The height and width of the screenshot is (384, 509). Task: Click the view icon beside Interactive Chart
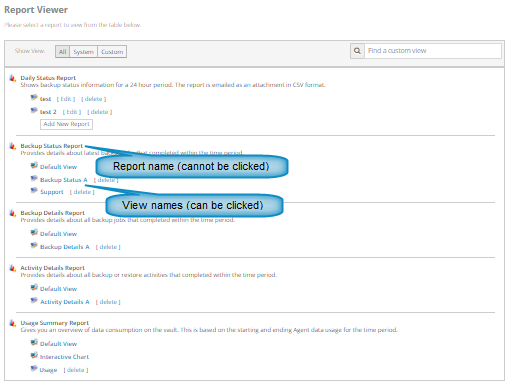pyautogui.click(x=34, y=356)
